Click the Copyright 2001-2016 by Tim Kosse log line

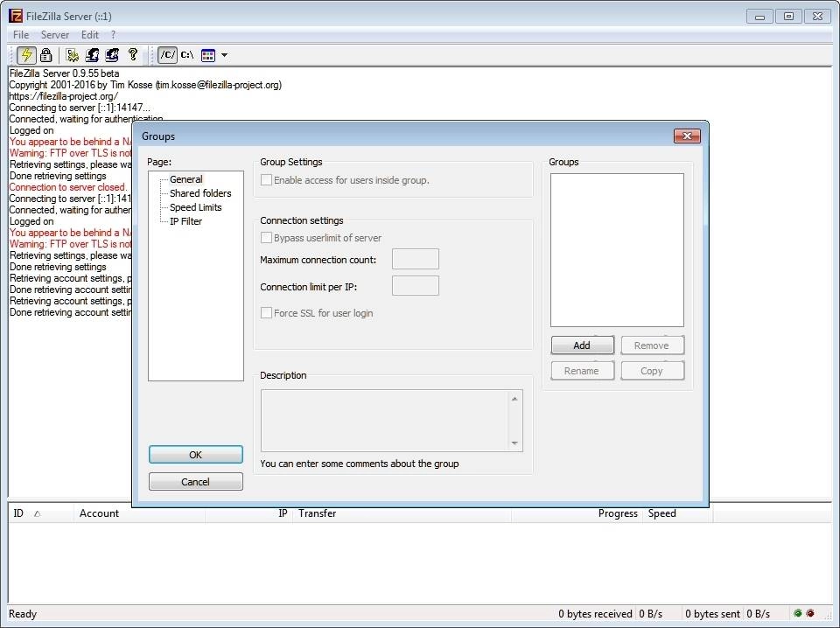click(x=145, y=85)
